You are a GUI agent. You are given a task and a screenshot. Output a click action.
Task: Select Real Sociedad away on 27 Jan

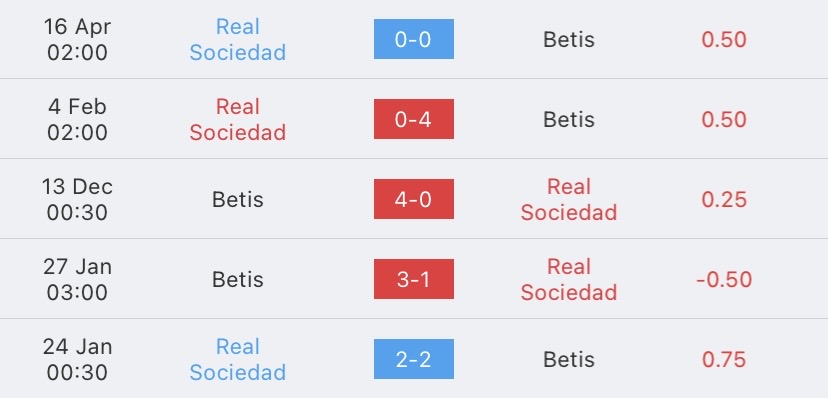click(x=569, y=279)
